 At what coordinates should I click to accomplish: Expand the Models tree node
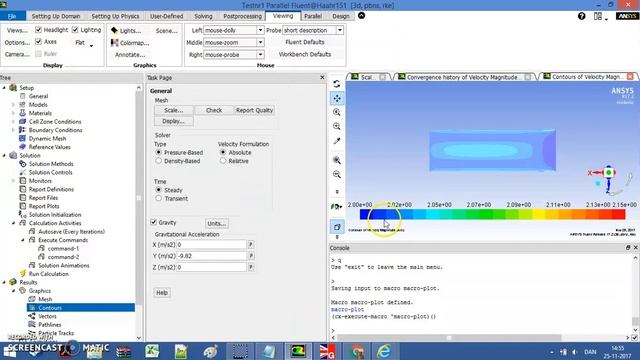tap(13, 104)
